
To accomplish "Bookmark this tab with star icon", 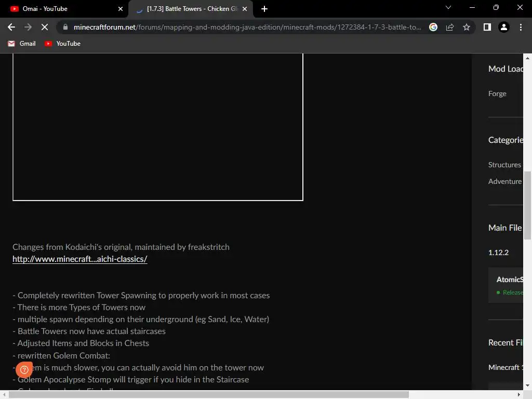I will coord(467,27).
